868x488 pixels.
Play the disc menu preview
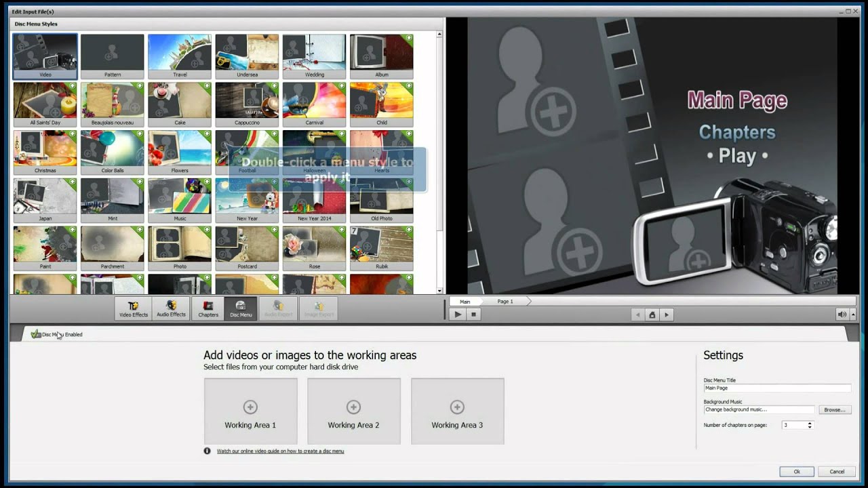pos(458,314)
